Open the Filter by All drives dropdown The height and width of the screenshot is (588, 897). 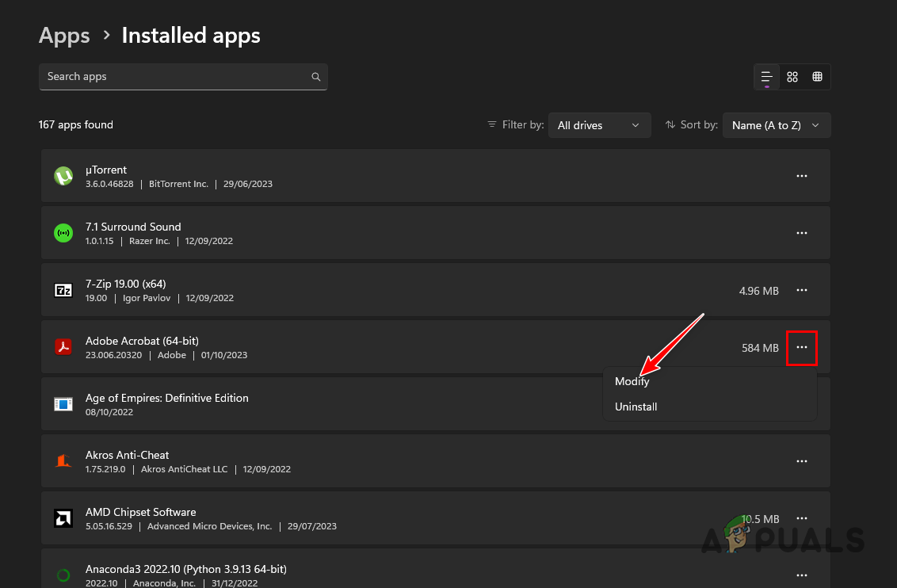coord(600,125)
